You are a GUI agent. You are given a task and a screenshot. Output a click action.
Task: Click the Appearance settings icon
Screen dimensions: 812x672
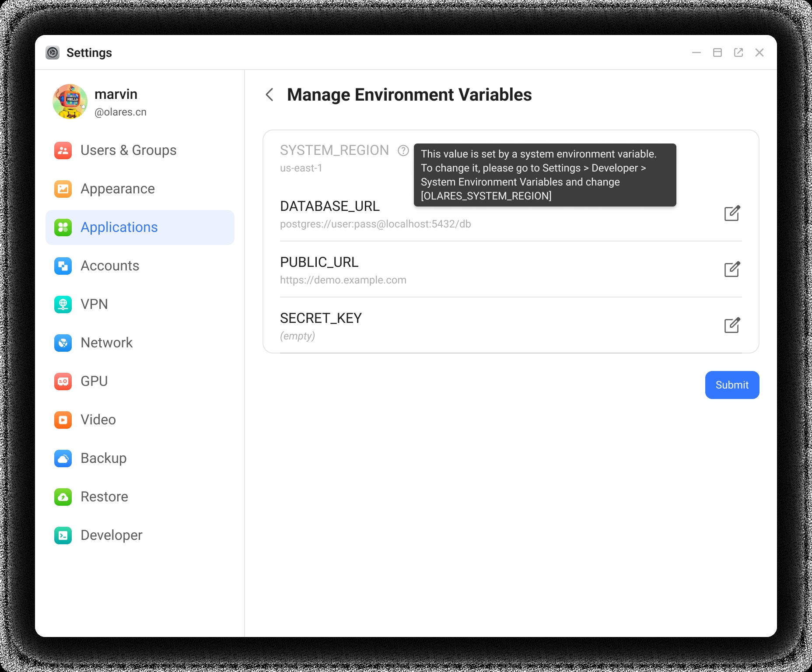63,189
